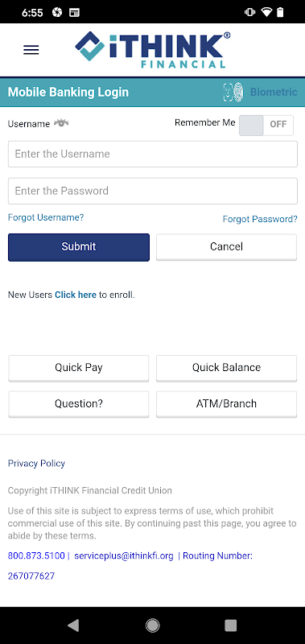Tap the iTHINK Financial logo
305x644 pixels.
pyautogui.click(x=152, y=50)
